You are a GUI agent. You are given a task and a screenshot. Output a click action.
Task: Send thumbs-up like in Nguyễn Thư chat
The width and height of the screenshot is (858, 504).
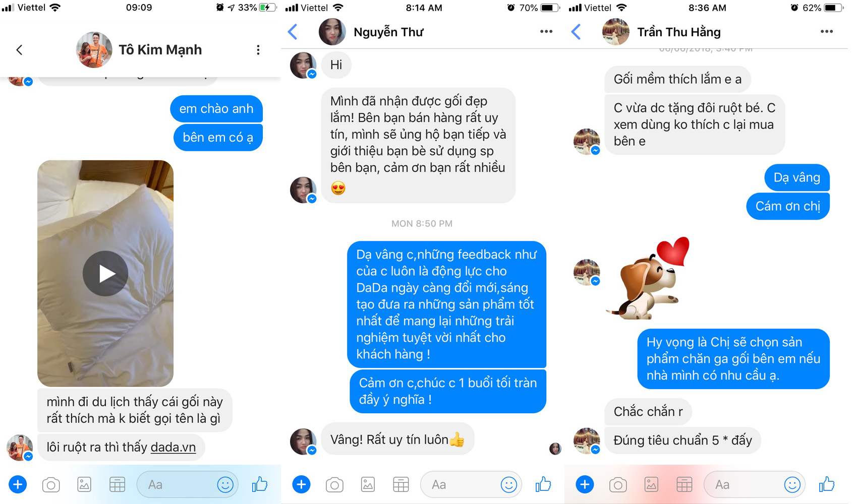[543, 484]
